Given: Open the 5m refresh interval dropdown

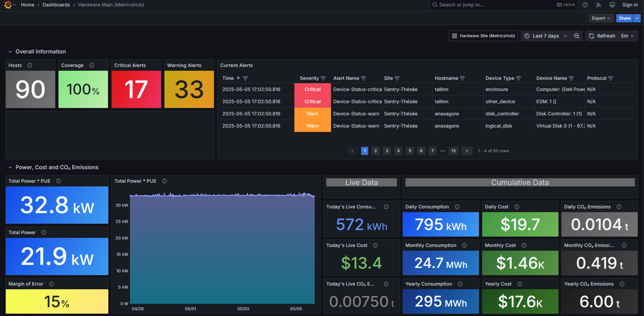Looking at the screenshot, I should click(628, 36).
